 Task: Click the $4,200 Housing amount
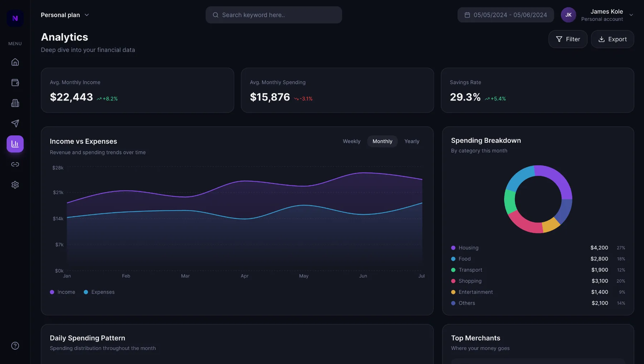[599, 248]
